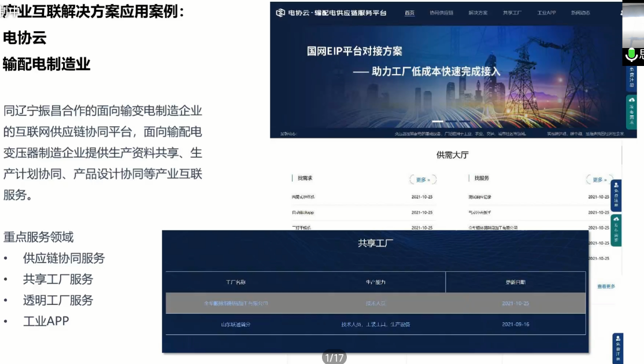Click the 更新日期 column header
This screenshot has width=644, height=364.
point(516,282)
